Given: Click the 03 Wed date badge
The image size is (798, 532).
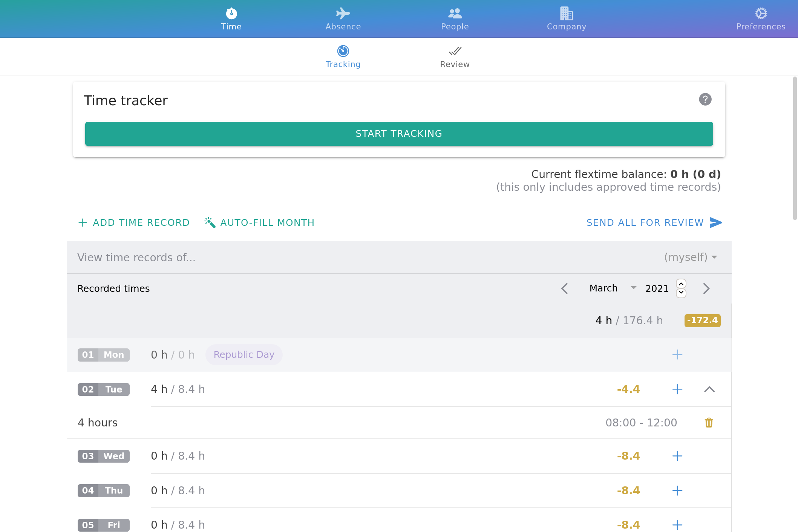Looking at the screenshot, I should pos(103,456).
